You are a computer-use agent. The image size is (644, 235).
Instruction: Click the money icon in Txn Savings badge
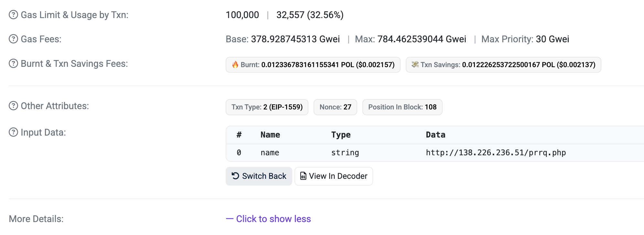415,65
